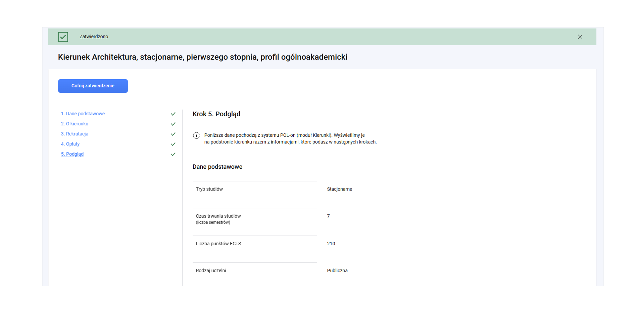Click the Publiczna value for Rodzaj uczelni
This screenshot has height=330, width=644.
click(x=337, y=271)
